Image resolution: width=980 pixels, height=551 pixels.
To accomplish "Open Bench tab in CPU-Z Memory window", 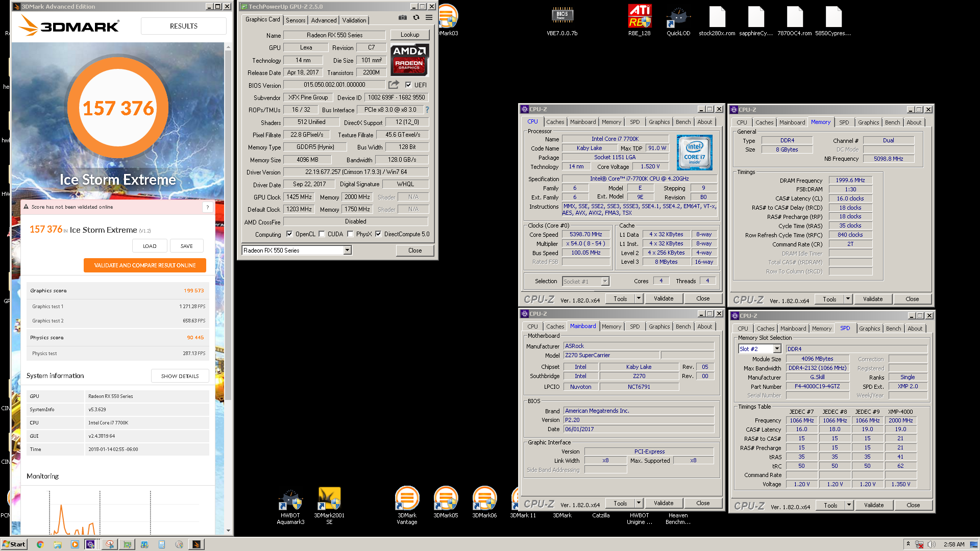I will coord(892,122).
